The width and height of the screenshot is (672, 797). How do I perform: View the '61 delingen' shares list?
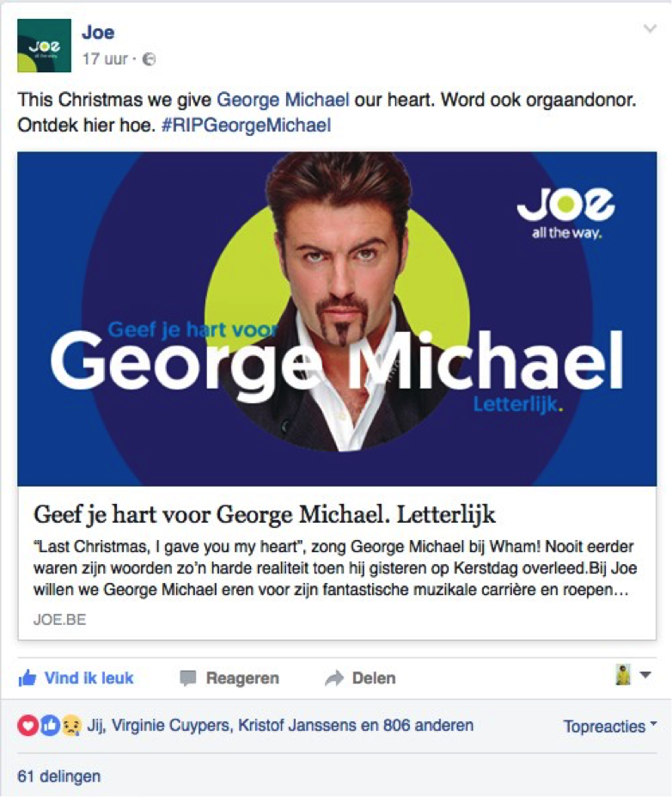point(58,776)
